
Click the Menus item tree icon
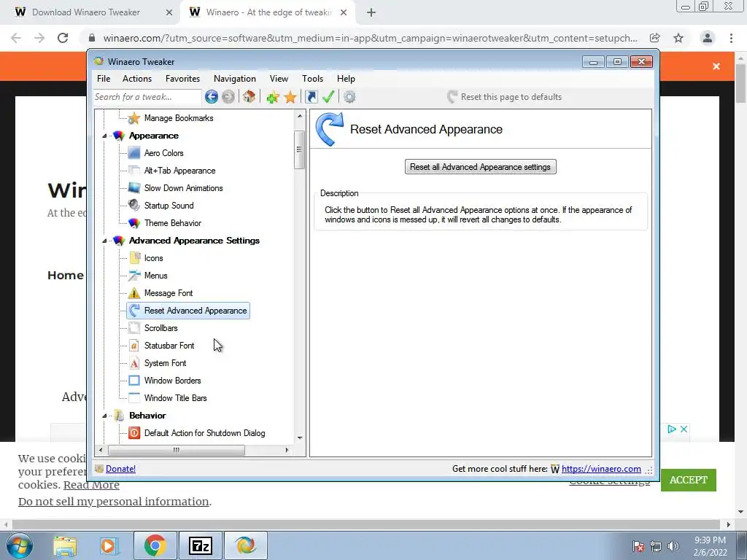(x=134, y=275)
